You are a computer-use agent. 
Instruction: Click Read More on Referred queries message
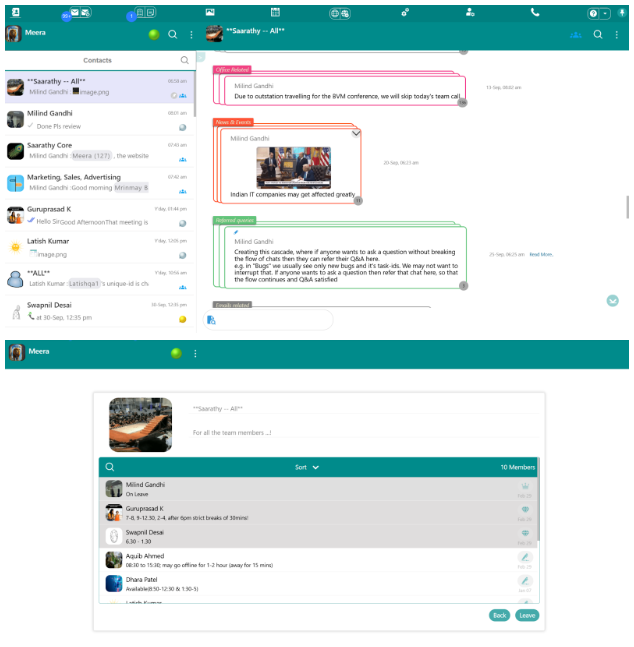tap(541, 254)
